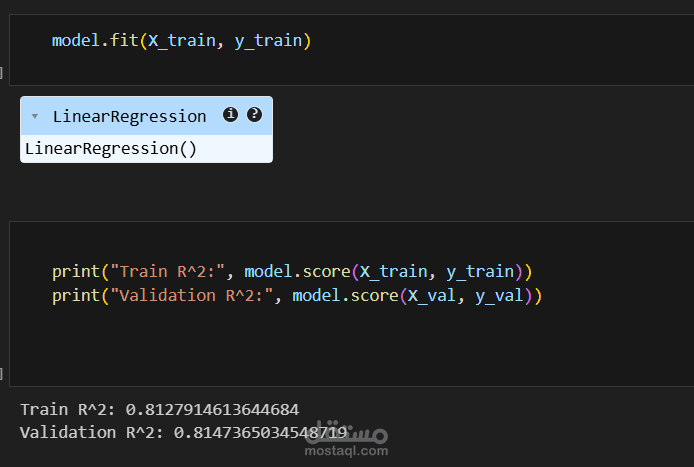Click empty area below the print statements
Viewport: 694px width, 467px height.
(300, 345)
